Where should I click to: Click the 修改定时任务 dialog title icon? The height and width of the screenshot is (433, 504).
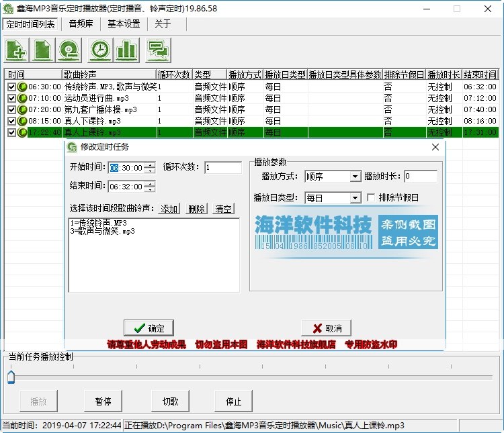point(72,147)
